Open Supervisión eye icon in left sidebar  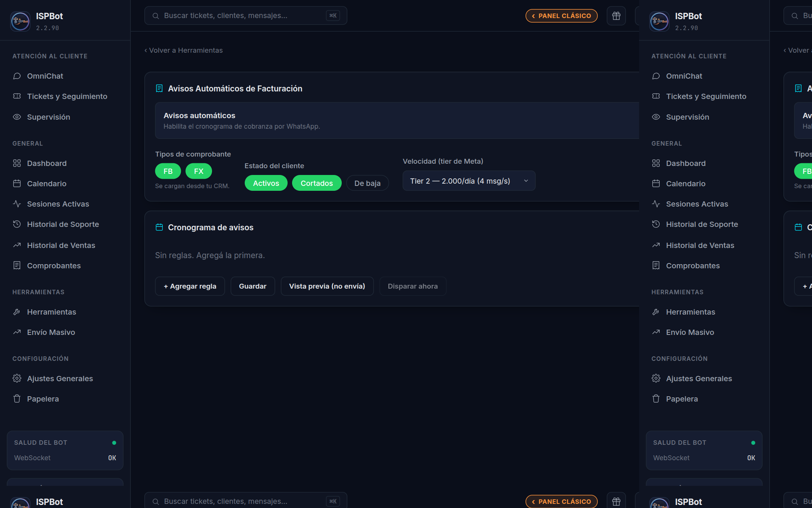click(x=17, y=117)
